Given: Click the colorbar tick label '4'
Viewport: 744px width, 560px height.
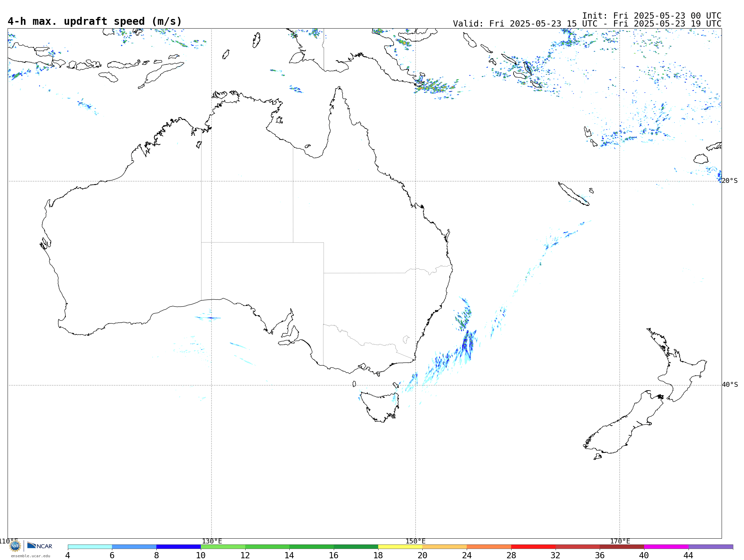Looking at the screenshot, I should pos(68,556).
